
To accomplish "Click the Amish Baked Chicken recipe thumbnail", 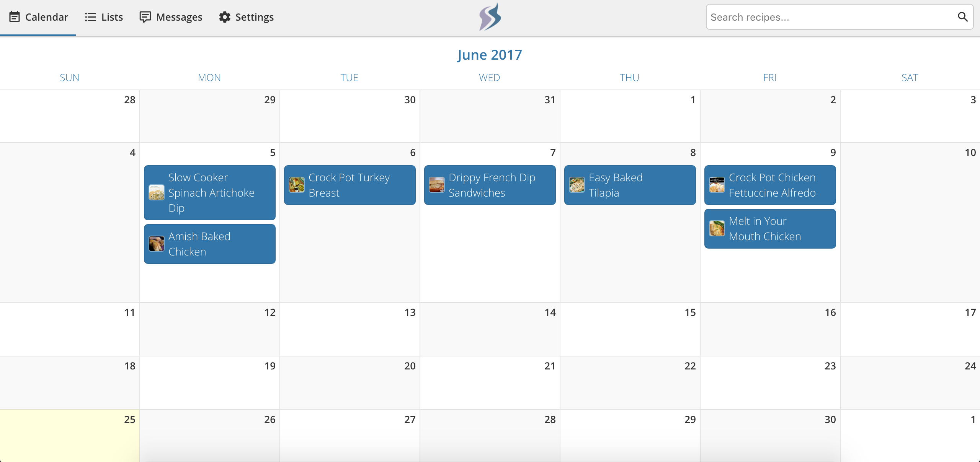I will 157,244.
